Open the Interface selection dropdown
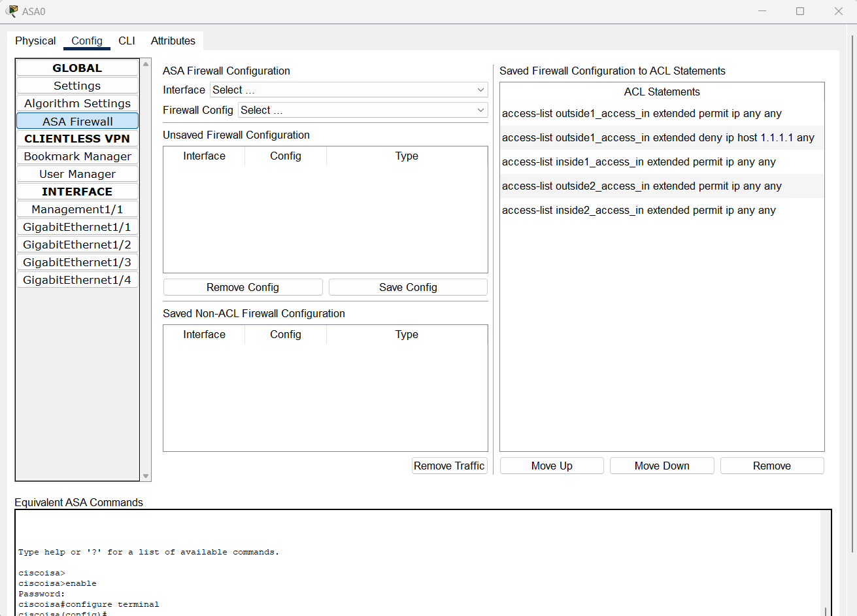The height and width of the screenshot is (616, 857). tap(350, 90)
